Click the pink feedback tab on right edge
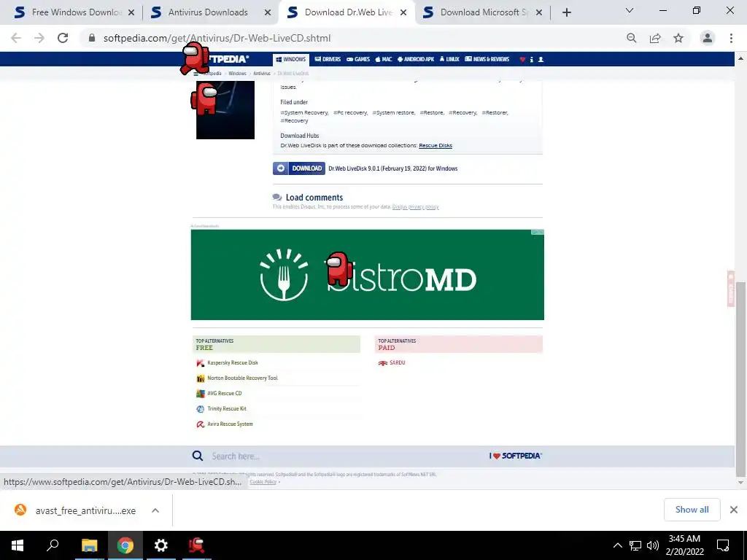This screenshot has width=747, height=560. pos(731,289)
